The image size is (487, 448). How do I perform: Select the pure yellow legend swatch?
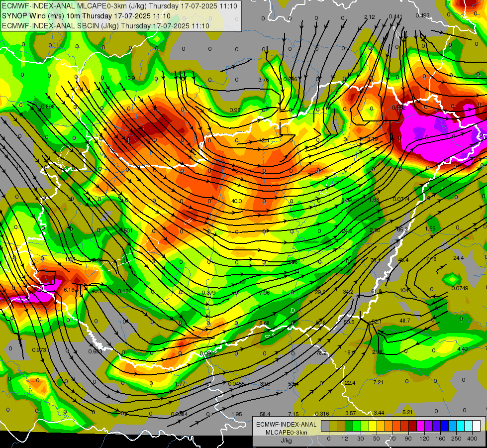click(373, 426)
